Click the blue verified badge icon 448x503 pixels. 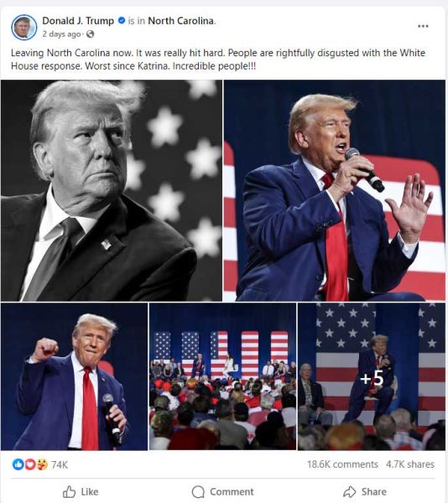(x=122, y=20)
